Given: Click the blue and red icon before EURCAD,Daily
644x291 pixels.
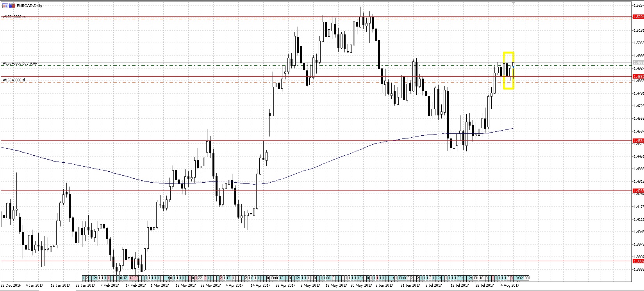Looking at the screenshot, I should click(x=12, y=5).
